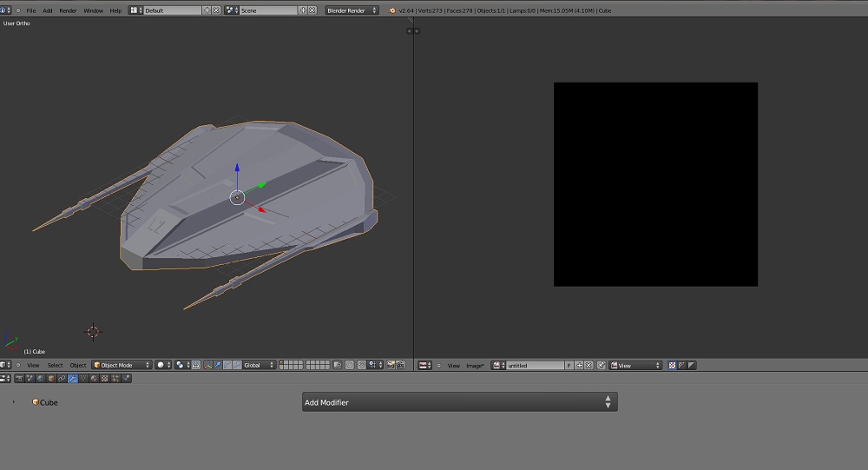
Task: Open the Texture properties tab icon
Action: pos(104,379)
